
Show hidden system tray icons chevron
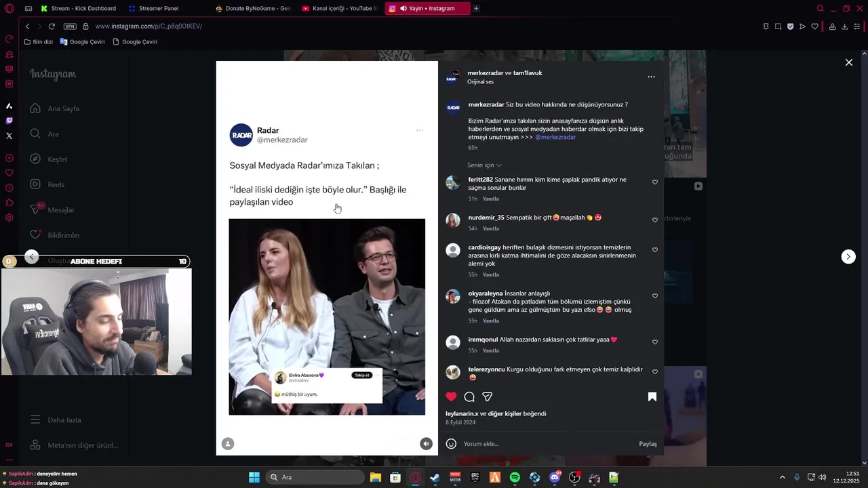point(782,478)
